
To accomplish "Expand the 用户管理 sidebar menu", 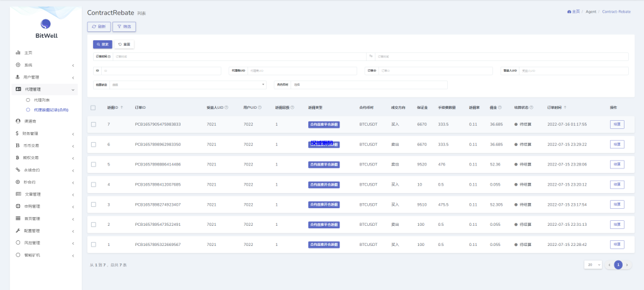I will [x=44, y=77].
